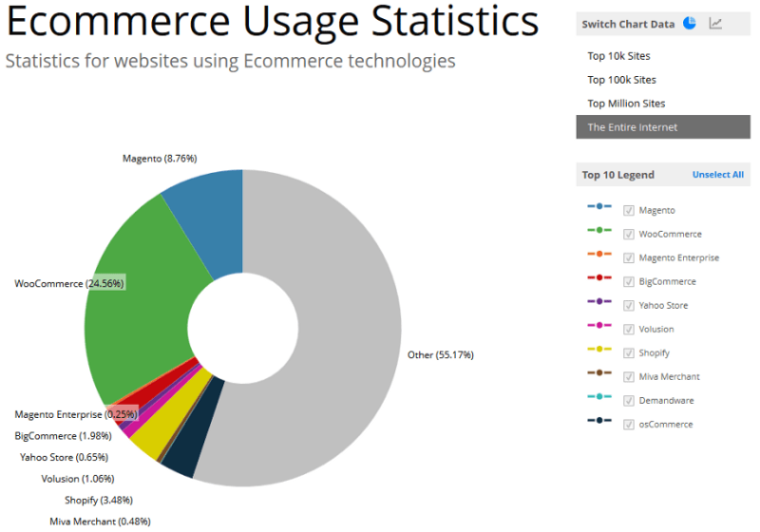
Task: Click the red BigCommerce legend marker
Action: pyautogui.click(x=599, y=277)
